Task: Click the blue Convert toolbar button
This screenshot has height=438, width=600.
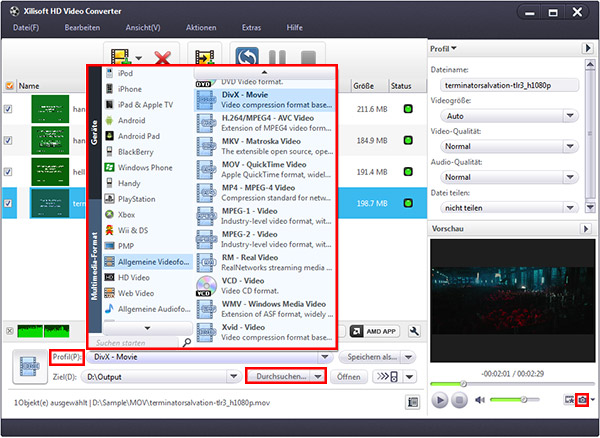Action: (247, 56)
